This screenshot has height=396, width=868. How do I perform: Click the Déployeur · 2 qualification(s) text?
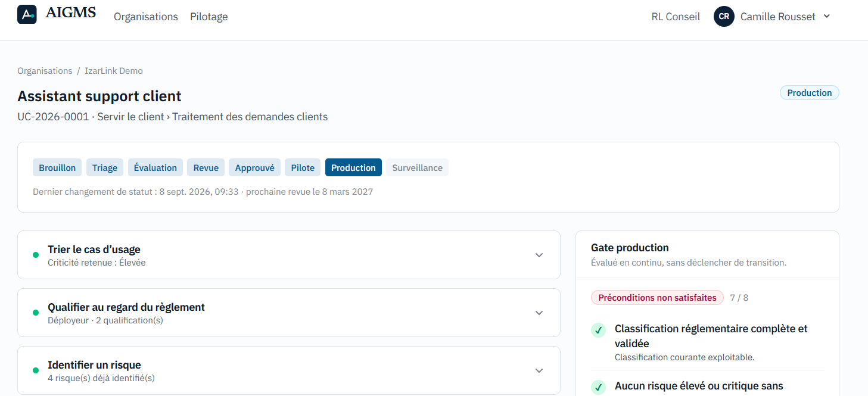pos(105,320)
